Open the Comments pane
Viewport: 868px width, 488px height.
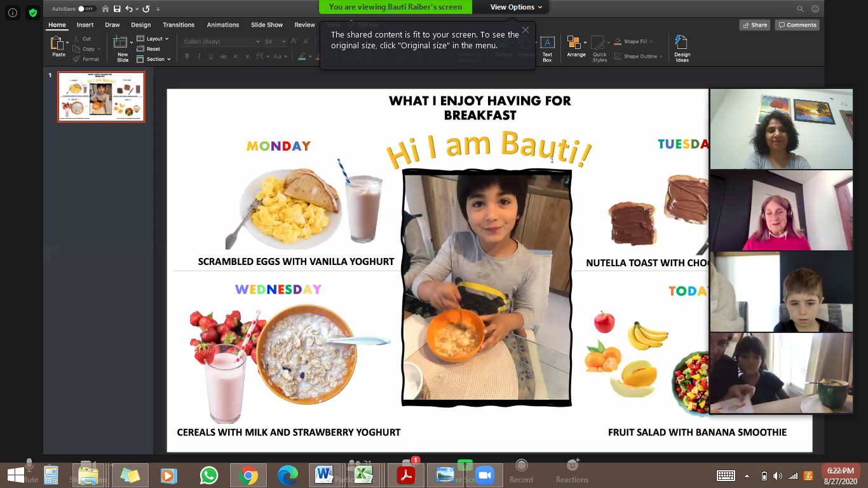(x=797, y=25)
